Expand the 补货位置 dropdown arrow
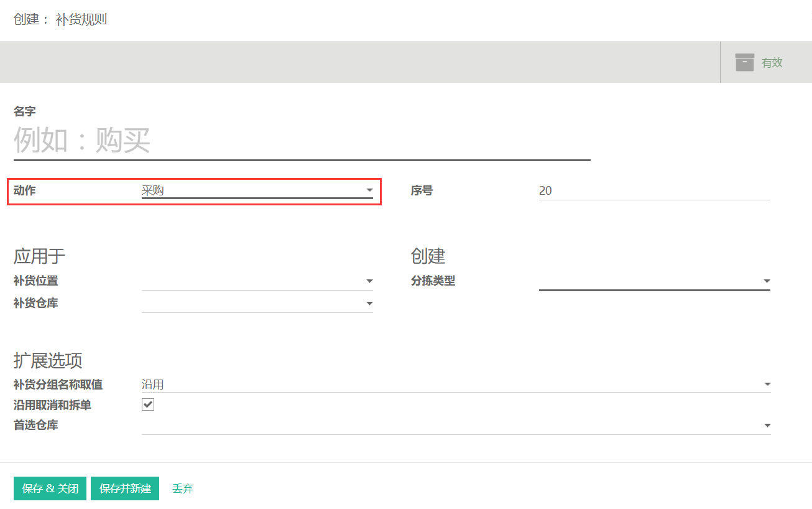812x509 pixels. [369, 281]
